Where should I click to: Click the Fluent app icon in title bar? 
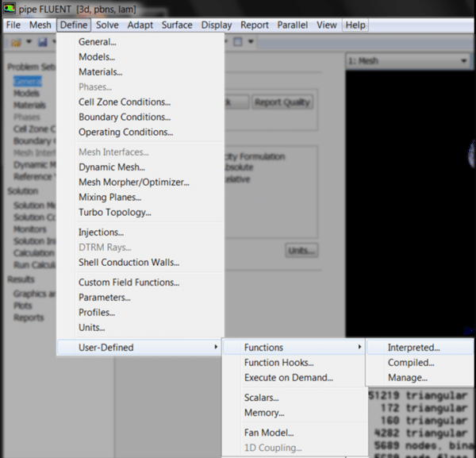(x=9, y=9)
